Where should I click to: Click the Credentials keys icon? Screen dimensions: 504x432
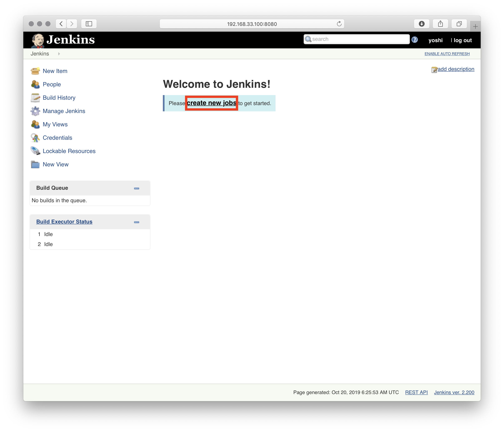(35, 138)
